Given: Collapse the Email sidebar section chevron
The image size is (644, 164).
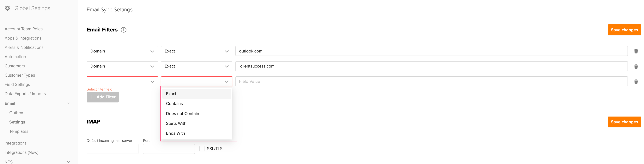Looking at the screenshot, I should (69, 103).
